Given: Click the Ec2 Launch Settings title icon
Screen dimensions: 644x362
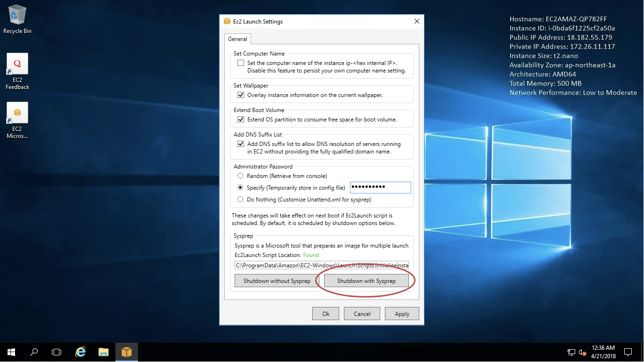Looking at the screenshot, I should tap(227, 22).
